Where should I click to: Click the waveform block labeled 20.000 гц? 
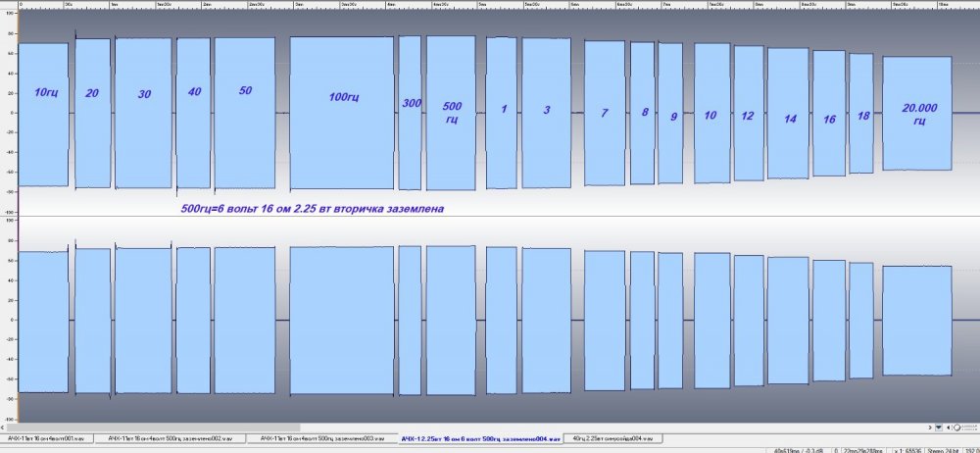tap(916, 113)
